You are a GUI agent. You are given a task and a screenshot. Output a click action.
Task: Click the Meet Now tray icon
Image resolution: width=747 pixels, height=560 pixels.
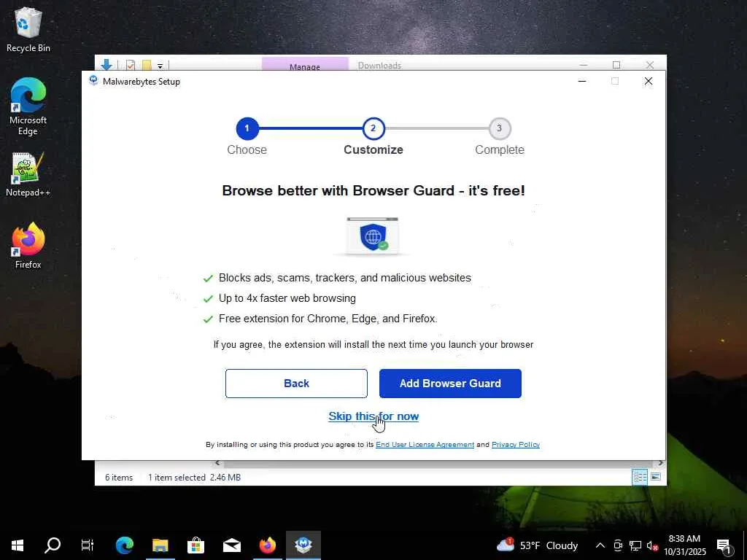pos(618,545)
